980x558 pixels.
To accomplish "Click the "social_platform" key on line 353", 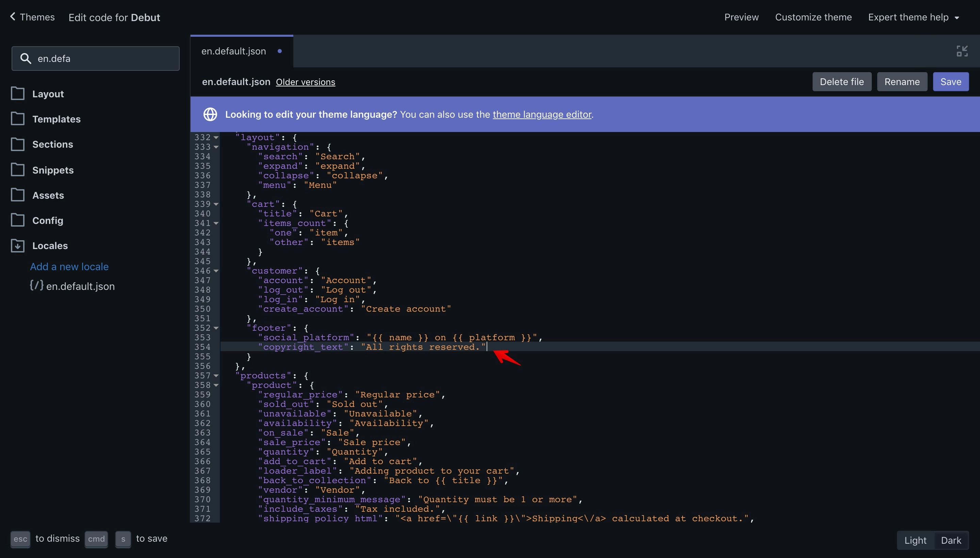I will (x=306, y=338).
